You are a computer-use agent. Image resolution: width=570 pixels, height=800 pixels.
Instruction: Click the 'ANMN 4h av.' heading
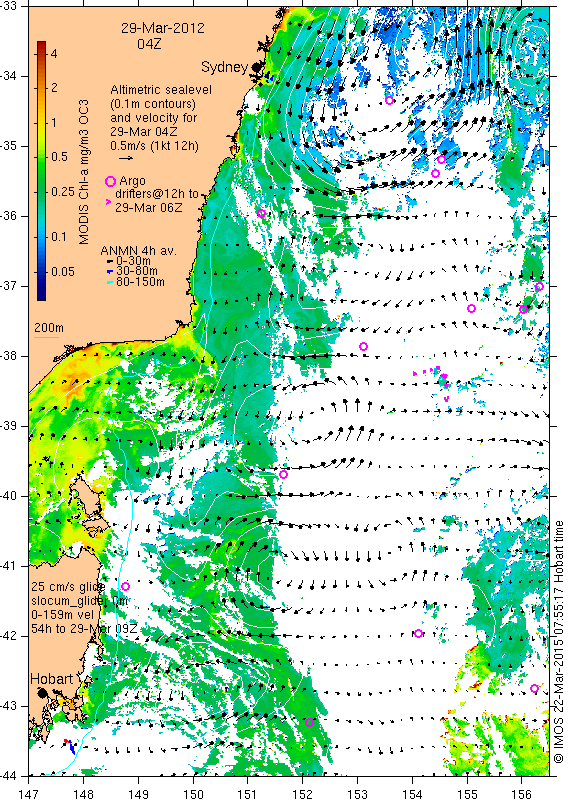[138, 251]
